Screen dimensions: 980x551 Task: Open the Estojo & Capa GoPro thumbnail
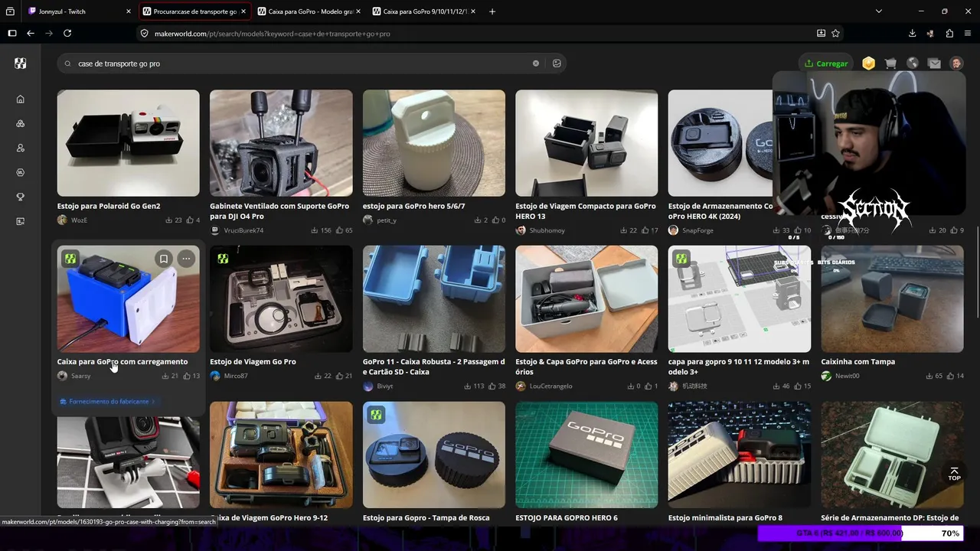pos(586,299)
